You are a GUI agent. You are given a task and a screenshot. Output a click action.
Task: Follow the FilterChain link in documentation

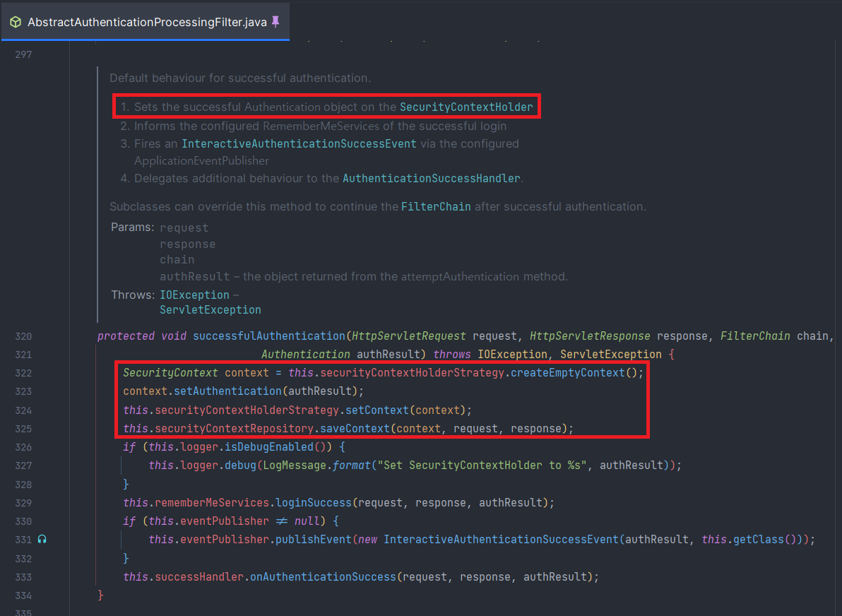[x=436, y=207]
